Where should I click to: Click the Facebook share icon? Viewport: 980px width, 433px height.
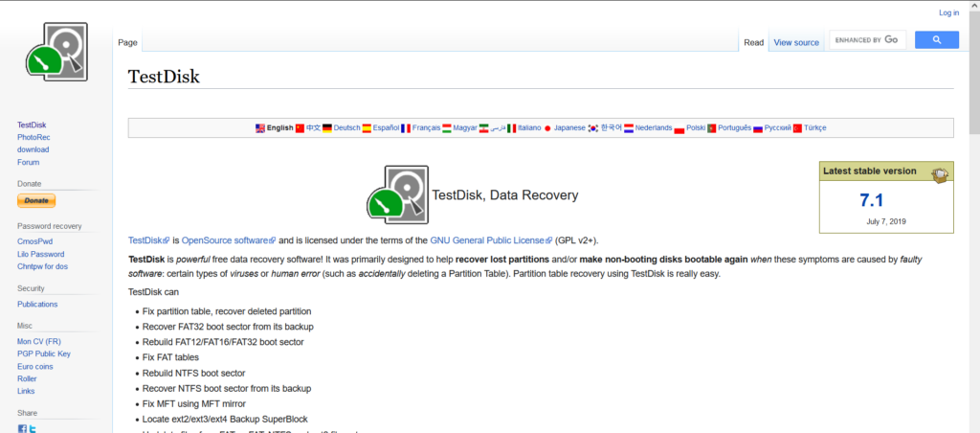tap(22, 429)
